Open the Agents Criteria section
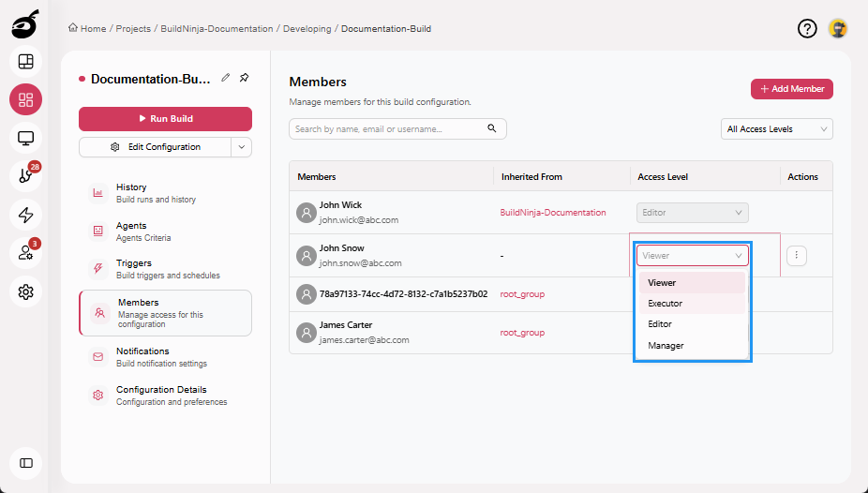 (x=166, y=232)
